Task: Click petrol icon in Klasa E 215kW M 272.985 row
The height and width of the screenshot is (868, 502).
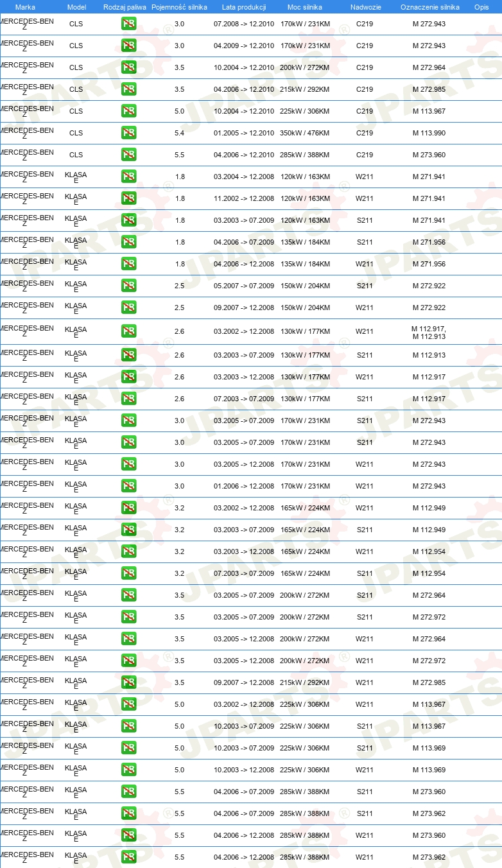Action: 128,682
